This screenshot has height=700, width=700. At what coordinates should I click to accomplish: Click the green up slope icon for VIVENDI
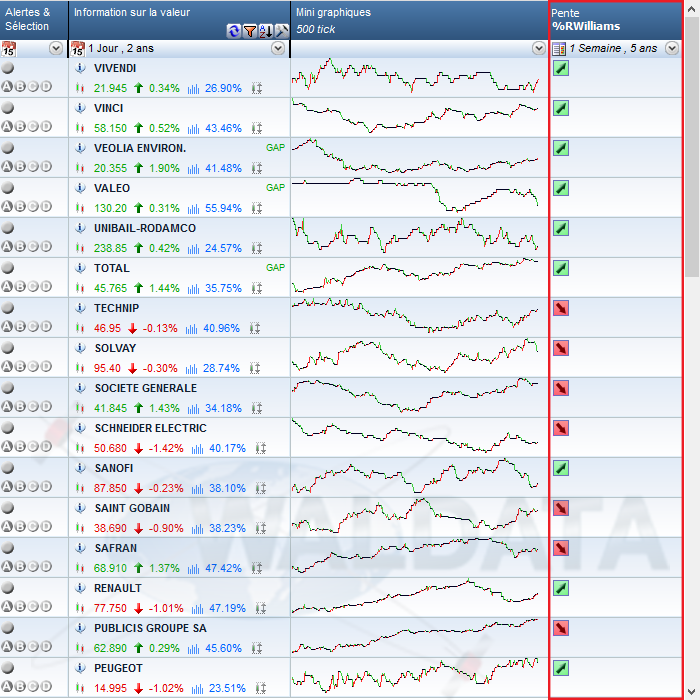tap(561, 68)
